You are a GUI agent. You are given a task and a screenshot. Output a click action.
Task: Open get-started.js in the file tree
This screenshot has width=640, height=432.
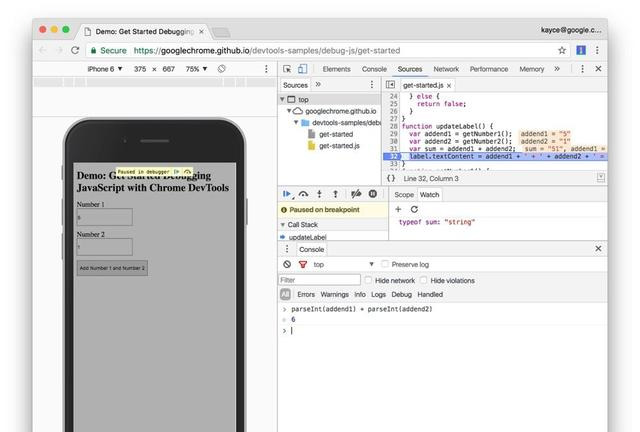click(339, 146)
